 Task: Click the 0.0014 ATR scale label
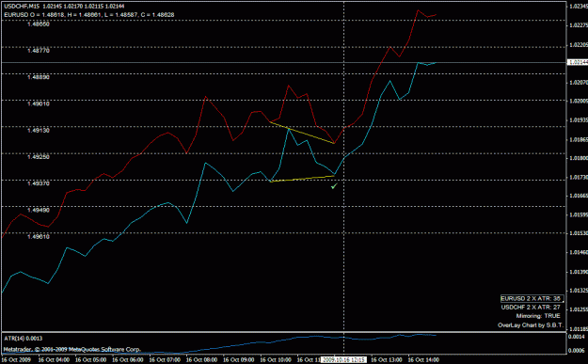pyautogui.click(x=576, y=337)
